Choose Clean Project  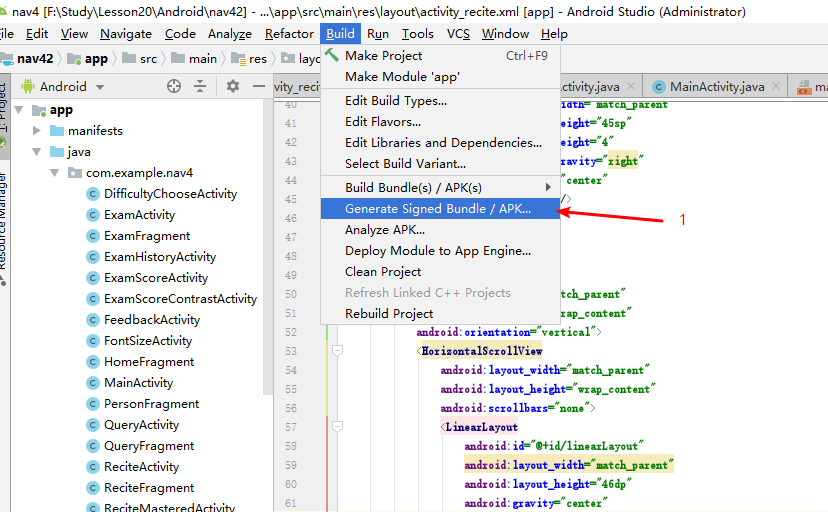coord(440,271)
